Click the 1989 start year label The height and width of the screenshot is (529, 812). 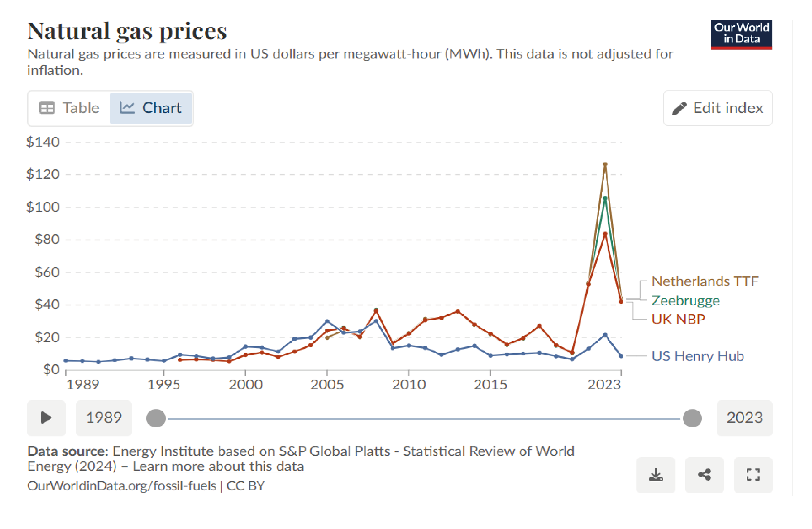104,418
